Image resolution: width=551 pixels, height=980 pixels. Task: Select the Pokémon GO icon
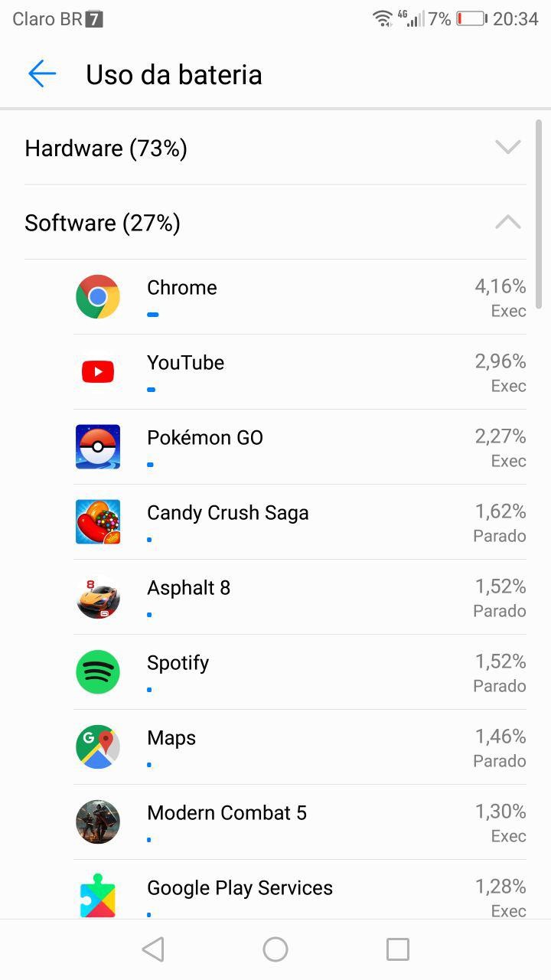(x=98, y=446)
